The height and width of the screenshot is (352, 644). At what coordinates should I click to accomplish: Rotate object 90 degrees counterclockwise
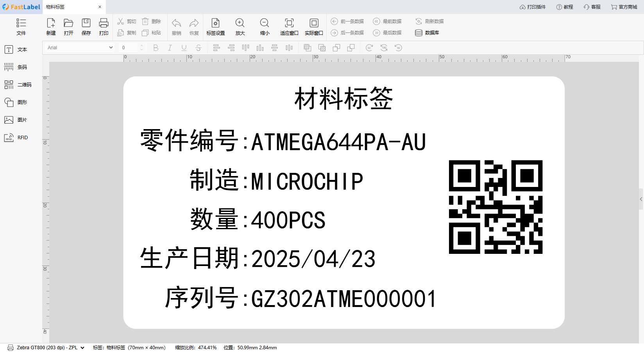pos(398,48)
